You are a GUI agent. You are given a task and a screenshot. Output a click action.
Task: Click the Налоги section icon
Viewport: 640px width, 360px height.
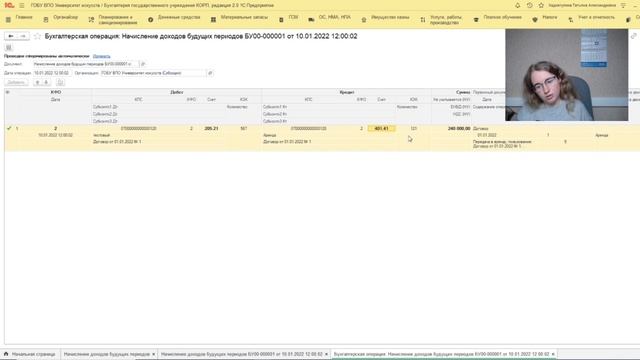pos(535,20)
